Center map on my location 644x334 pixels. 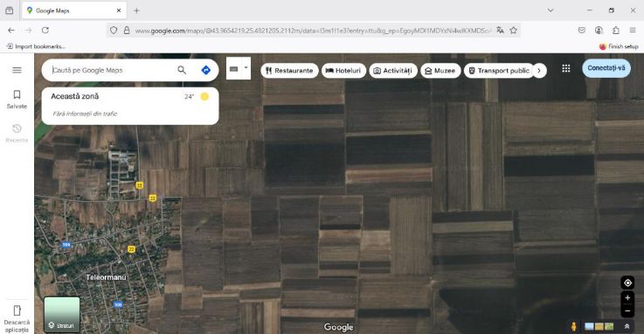coord(627,282)
